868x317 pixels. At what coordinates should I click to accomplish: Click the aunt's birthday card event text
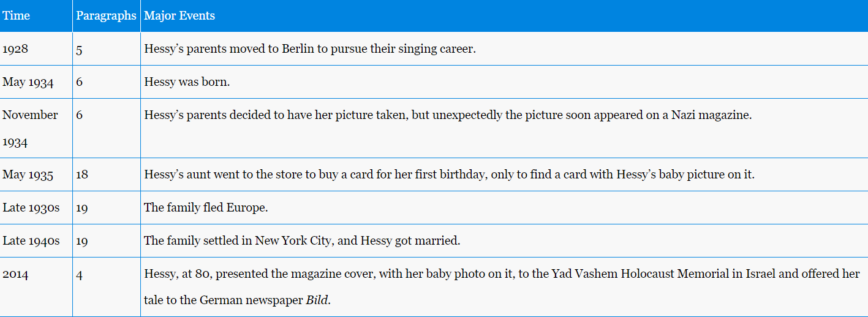click(x=449, y=175)
